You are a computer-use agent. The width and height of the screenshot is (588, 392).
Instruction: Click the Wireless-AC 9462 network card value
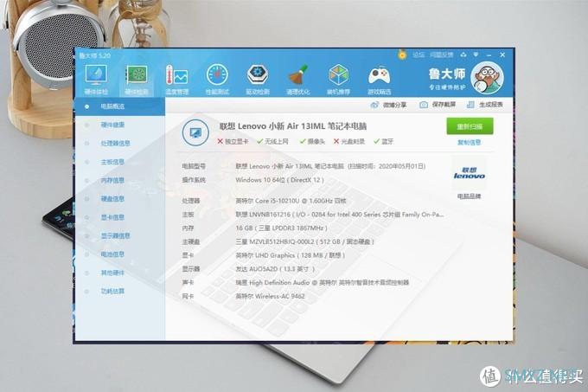pyautogui.click(x=270, y=296)
